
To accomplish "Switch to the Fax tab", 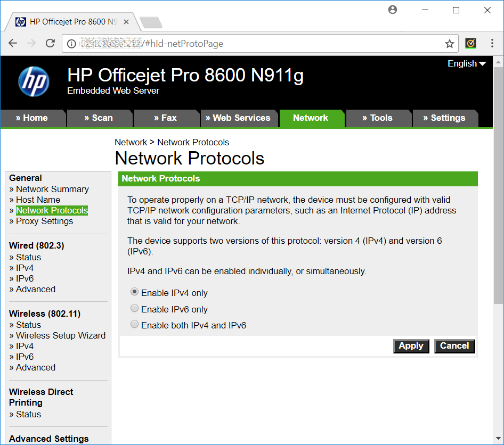I will 166,118.
